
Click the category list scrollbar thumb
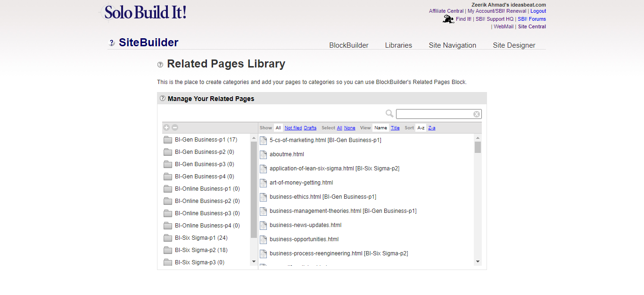pos(254,189)
